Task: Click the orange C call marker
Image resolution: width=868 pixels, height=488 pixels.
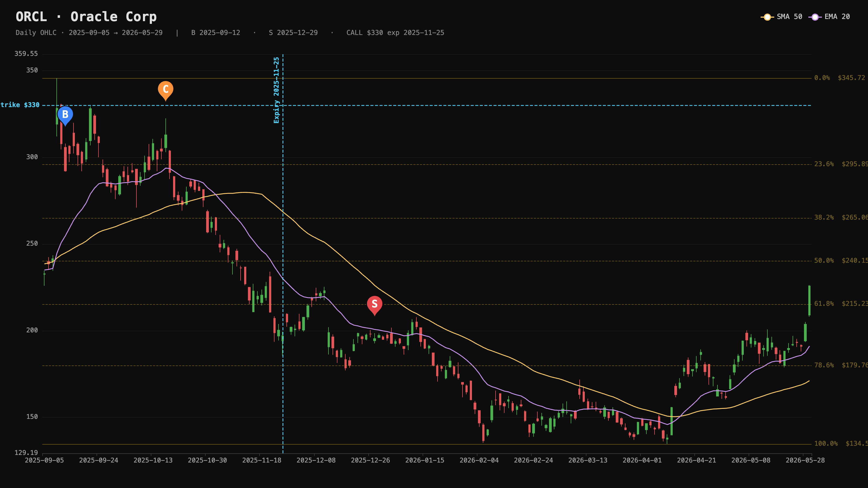Action: (165, 90)
